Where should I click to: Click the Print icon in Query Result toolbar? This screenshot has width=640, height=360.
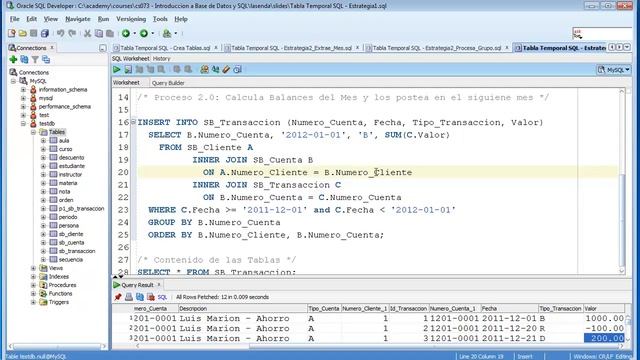pyautogui.click(x=129, y=297)
